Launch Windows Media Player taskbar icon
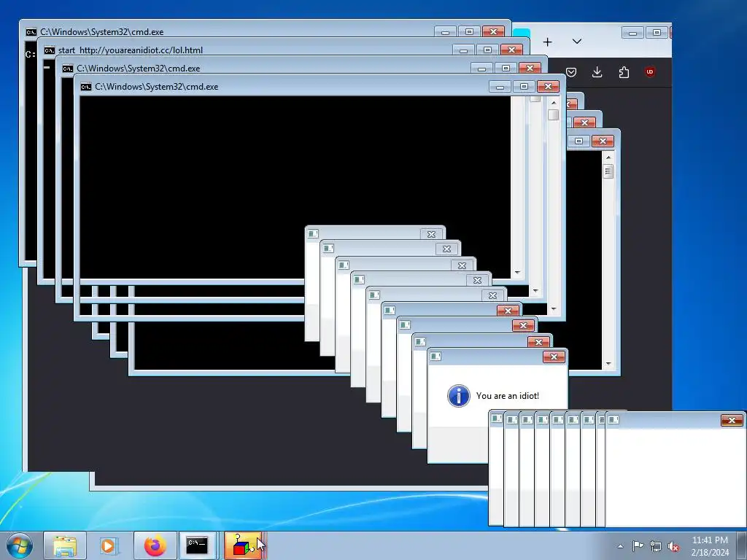This screenshot has height=560, width=747. pyautogui.click(x=109, y=545)
